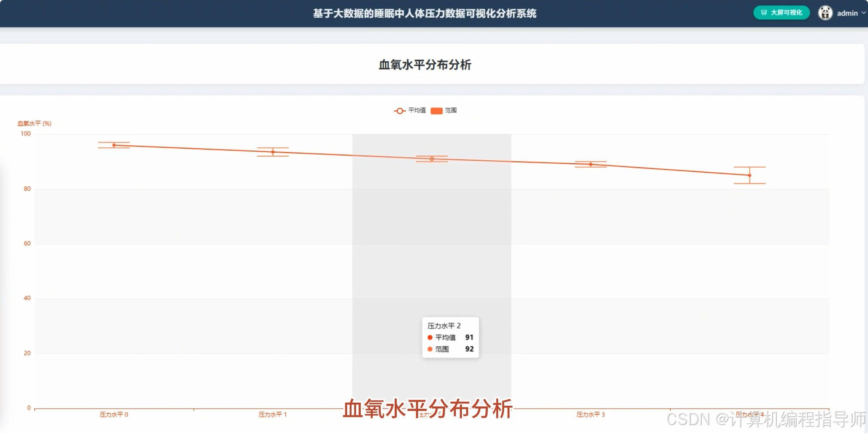Click the system title in the header bar
Viewport: 868px width, 434px height.
coord(425,13)
